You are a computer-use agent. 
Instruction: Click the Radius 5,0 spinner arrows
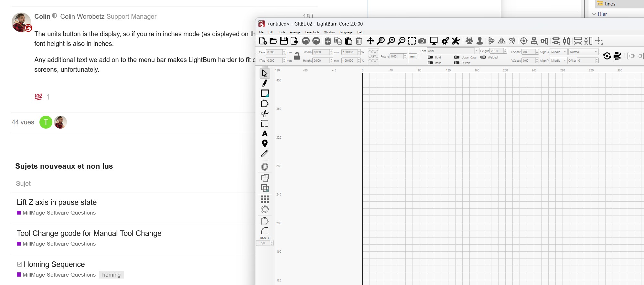[272, 243]
